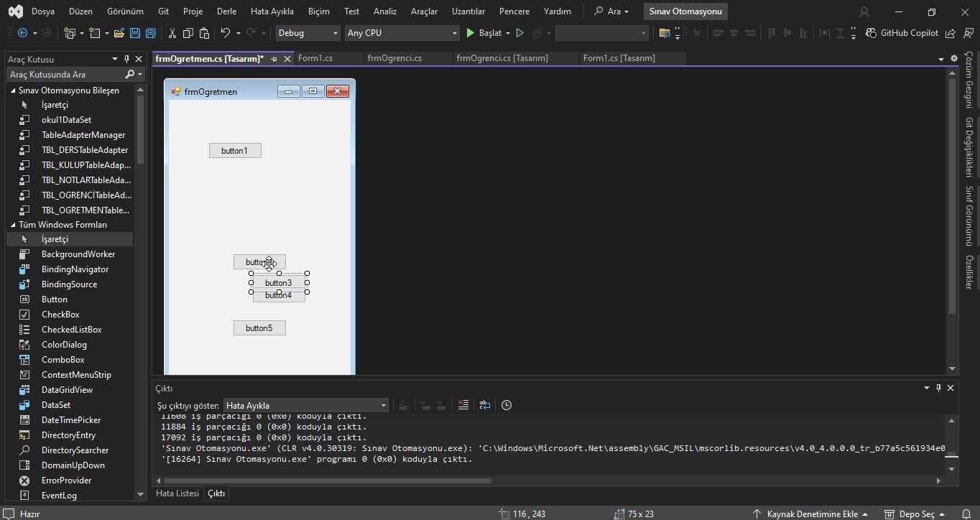Open the Görünüm menu
Screen dimensions: 980x520
[125, 11]
